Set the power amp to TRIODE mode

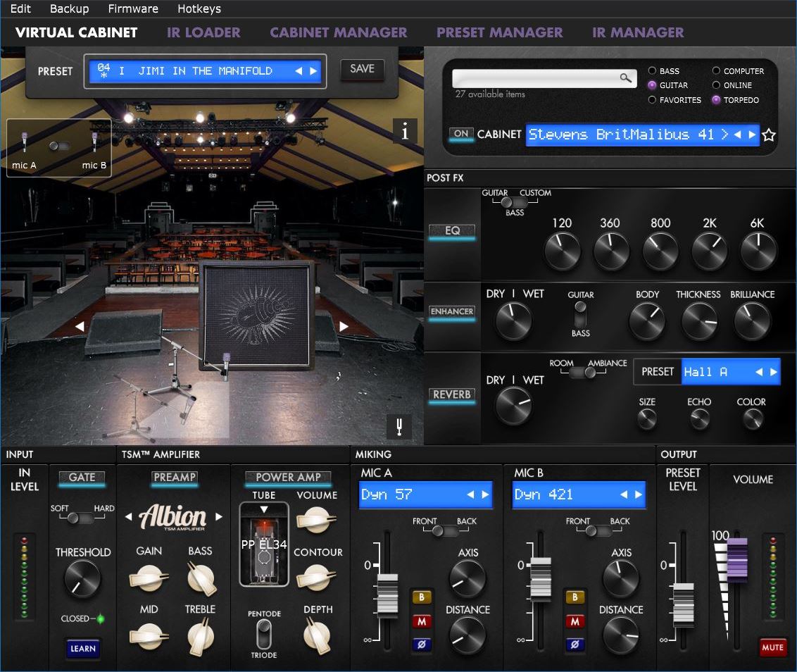(264, 642)
